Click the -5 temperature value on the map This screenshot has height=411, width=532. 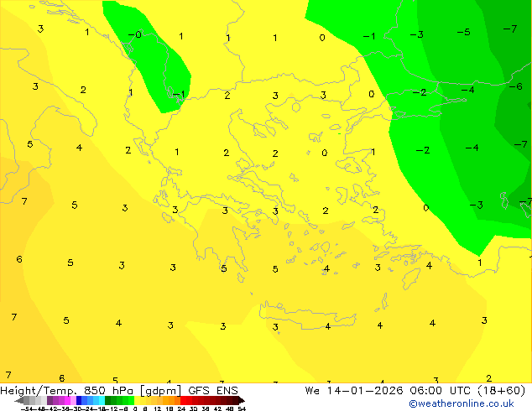(x=463, y=32)
